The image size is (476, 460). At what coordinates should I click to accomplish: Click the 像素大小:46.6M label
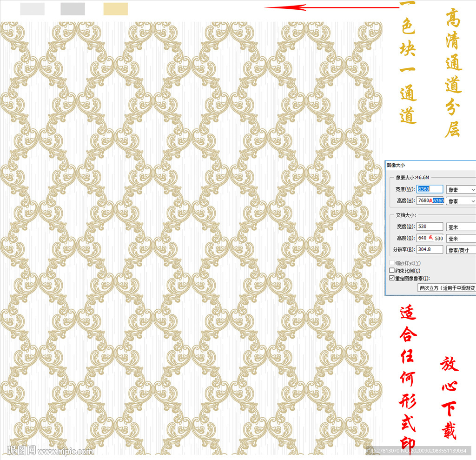(412, 177)
